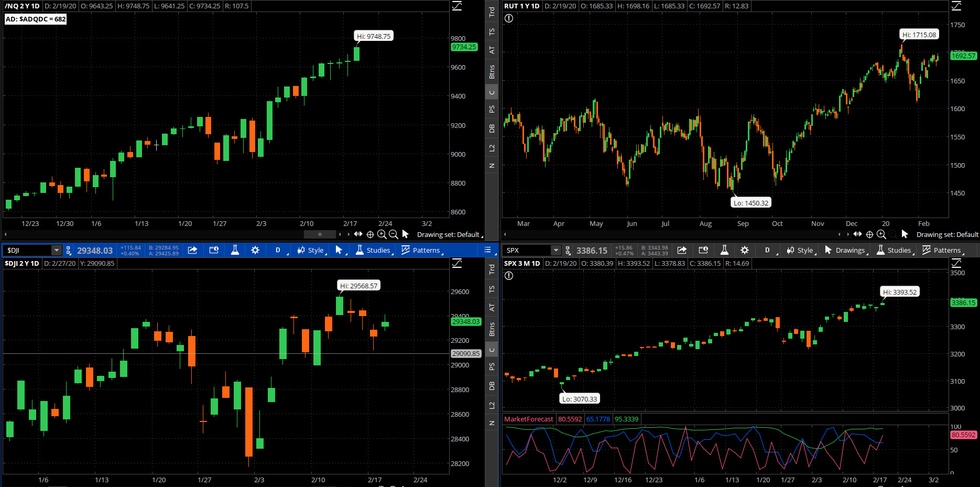The height and width of the screenshot is (487, 980).
Task: Open the DB tab on lower sidebar
Action: click(x=492, y=386)
